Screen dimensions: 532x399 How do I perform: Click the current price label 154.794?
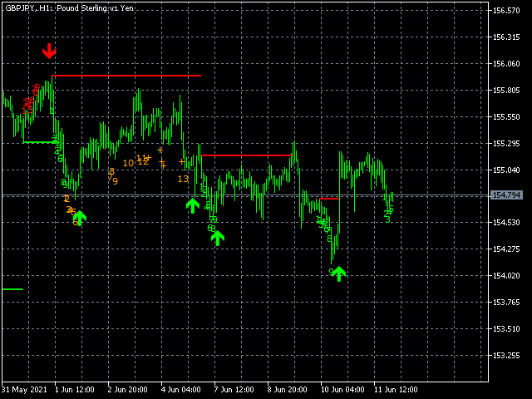tap(506, 195)
